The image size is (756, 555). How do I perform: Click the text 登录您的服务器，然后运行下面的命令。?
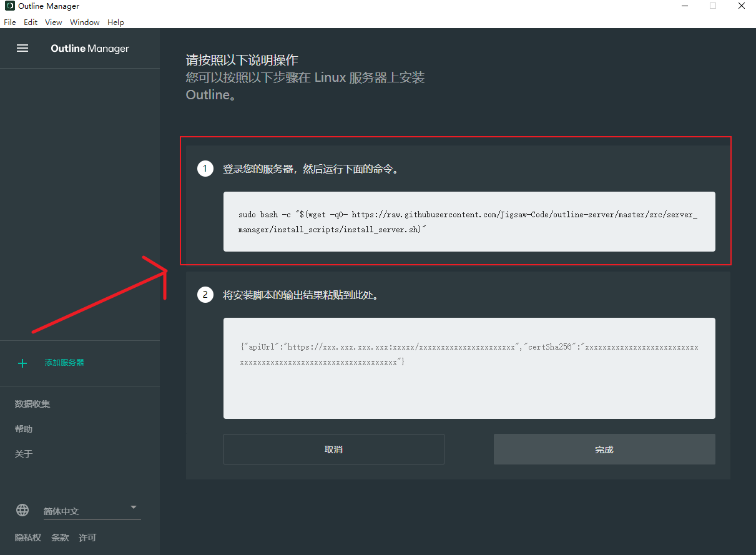(x=310, y=169)
